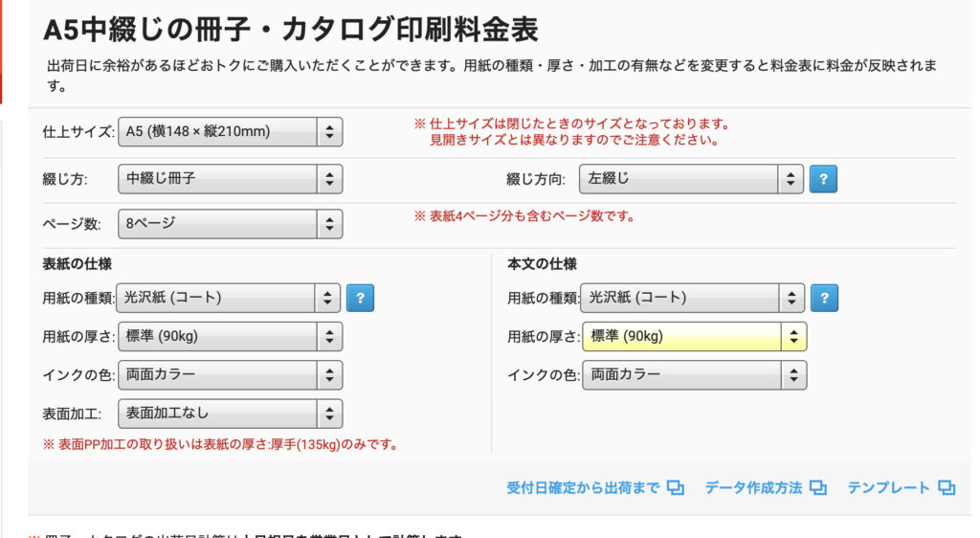Open the 表面加工 表面加工なし dropdown
Viewport: 980px width, 538px height.
(x=230, y=414)
